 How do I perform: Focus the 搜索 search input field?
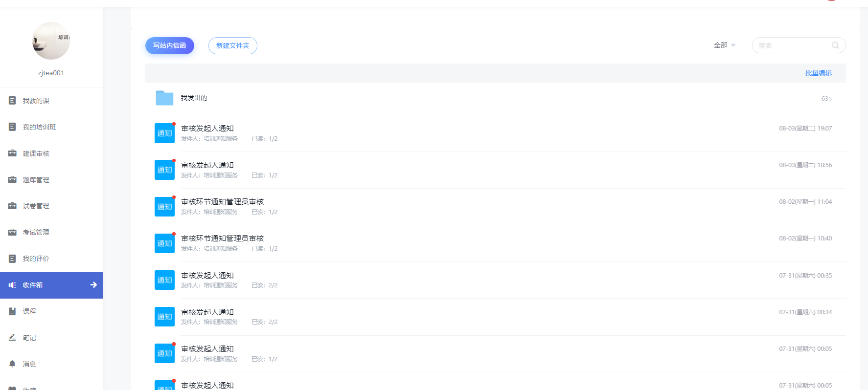pyautogui.click(x=799, y=45)
